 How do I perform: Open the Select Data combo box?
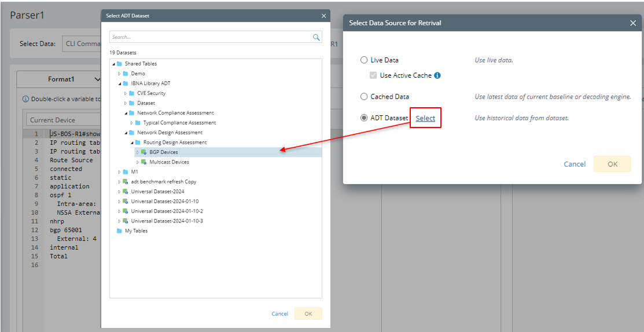pos(82,43)
